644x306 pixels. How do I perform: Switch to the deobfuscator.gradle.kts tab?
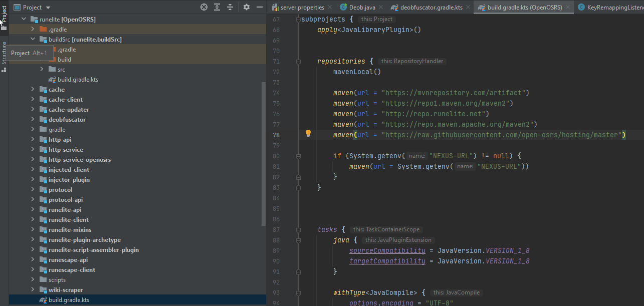coord(431,8)
